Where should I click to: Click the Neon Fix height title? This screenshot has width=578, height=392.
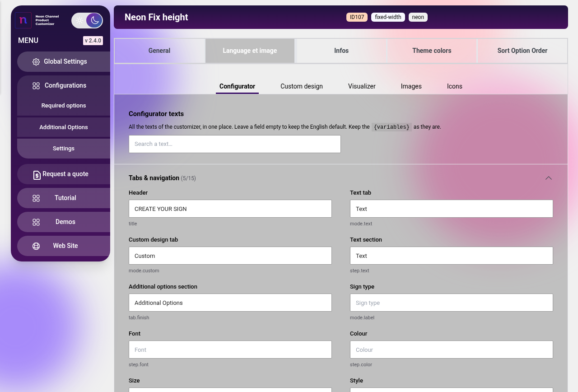[156, 17]
